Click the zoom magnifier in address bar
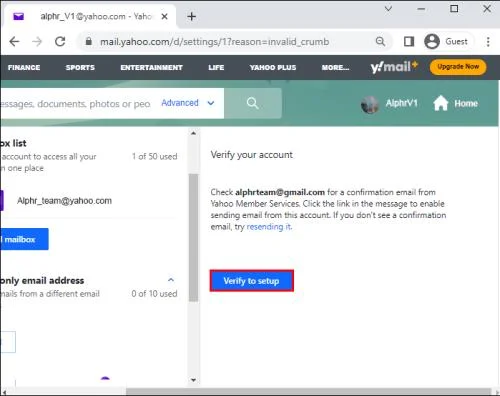This screenshot has height=396, width=500. (x=380, y=41)
